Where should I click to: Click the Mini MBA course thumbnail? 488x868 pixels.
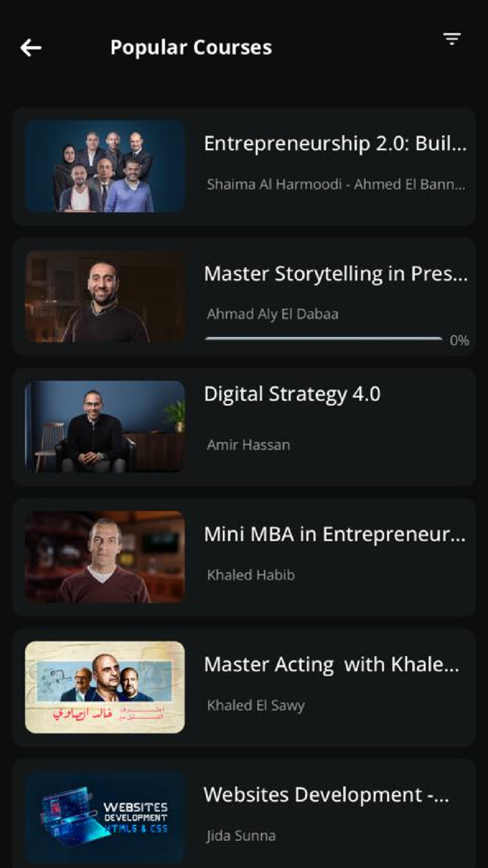[x=105, y=557]
